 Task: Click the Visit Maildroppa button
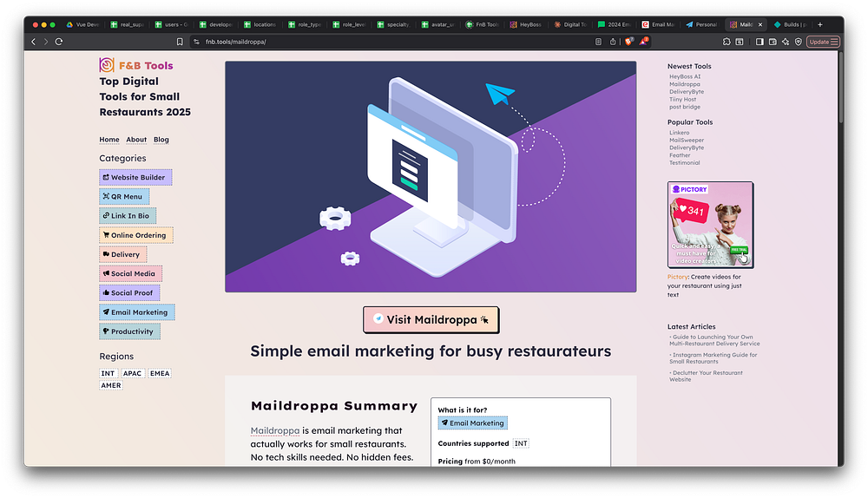click(x=431, y=320)
